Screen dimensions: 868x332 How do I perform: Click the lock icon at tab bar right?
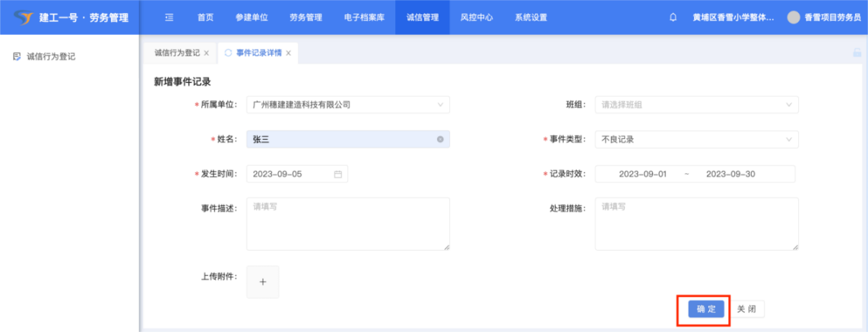(x=857, y=53)
